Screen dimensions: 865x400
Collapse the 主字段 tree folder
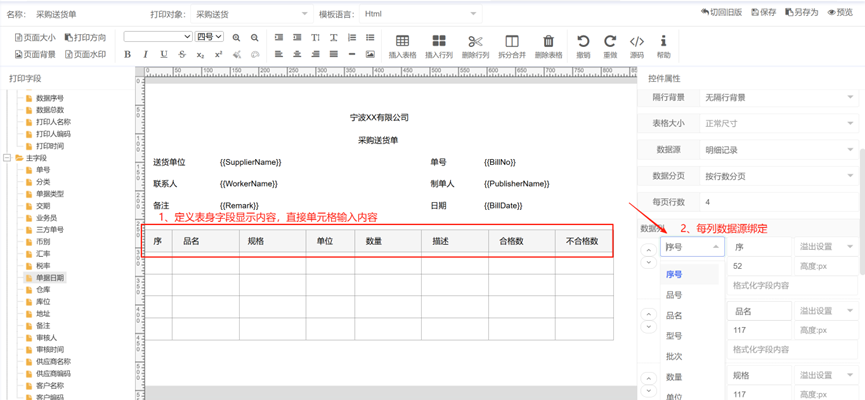pyautogui.click(x=7, y=158)
